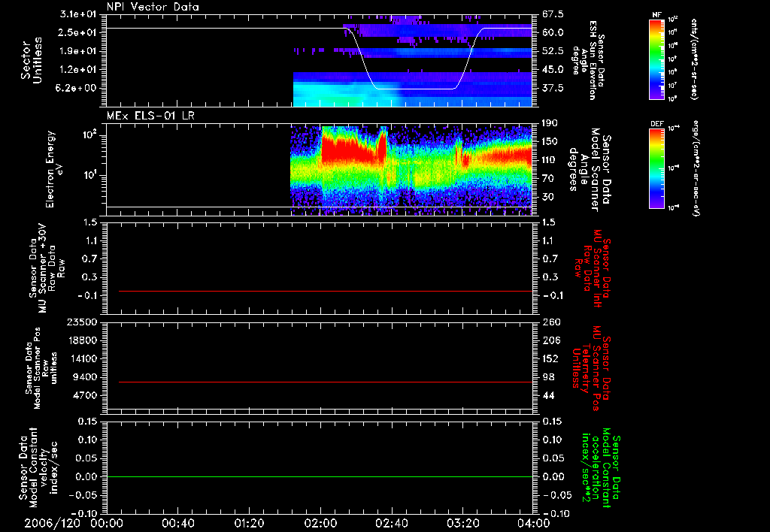
Task: Click the "260" telemetry tick label
Action: (550, 322)
